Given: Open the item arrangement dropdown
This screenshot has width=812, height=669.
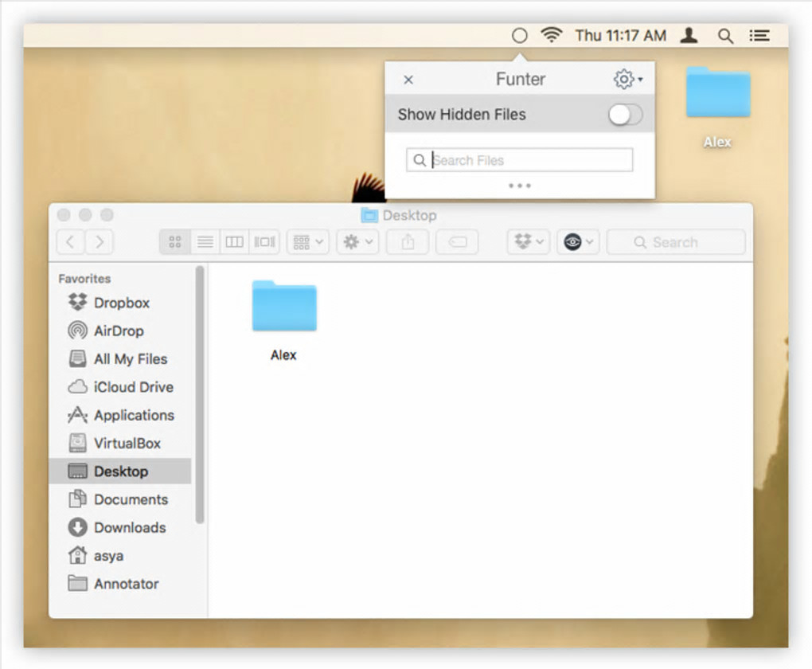Looking at the screenshot, I should 308,242.
